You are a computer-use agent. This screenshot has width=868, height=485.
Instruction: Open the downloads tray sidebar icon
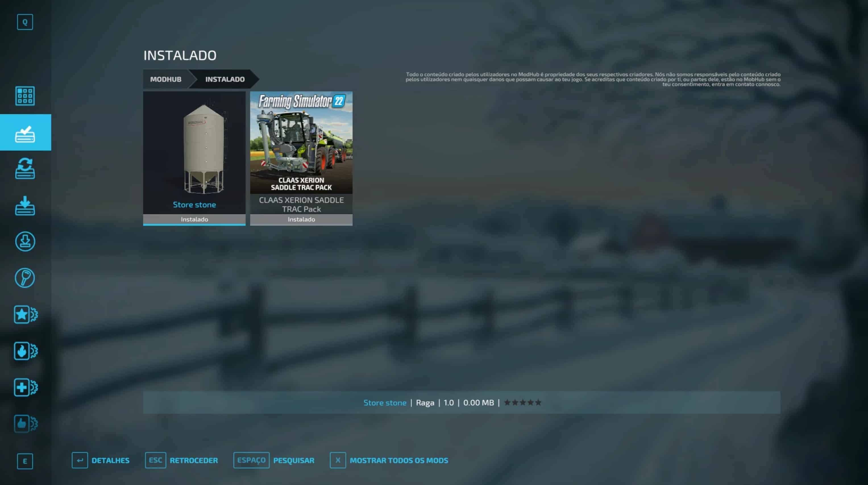coord(25,205)
